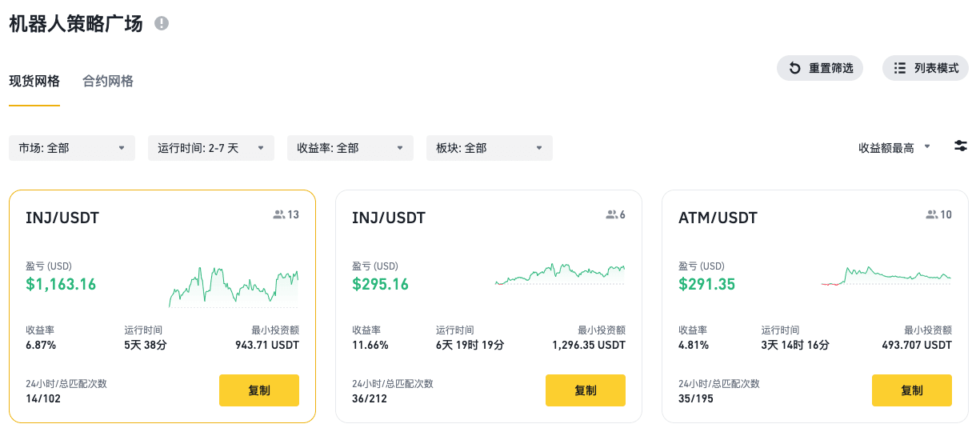This screenshot has width=980, height=432.
Task: Copy the INJ/USDT strategy with $1,163.16 profit
Action: (259, 390)
